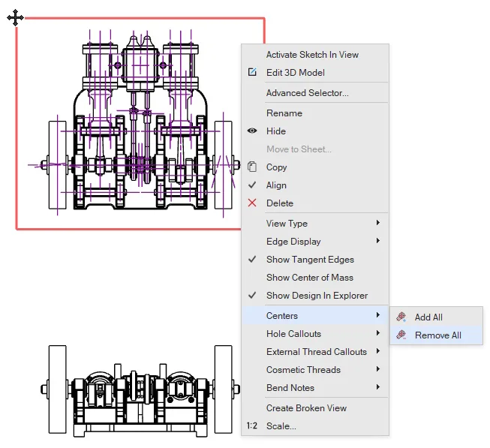Image resolution: width=490 pixels, height=448 pixels.
Task: Click Add All in the Centers submenu
Action: 436,317
